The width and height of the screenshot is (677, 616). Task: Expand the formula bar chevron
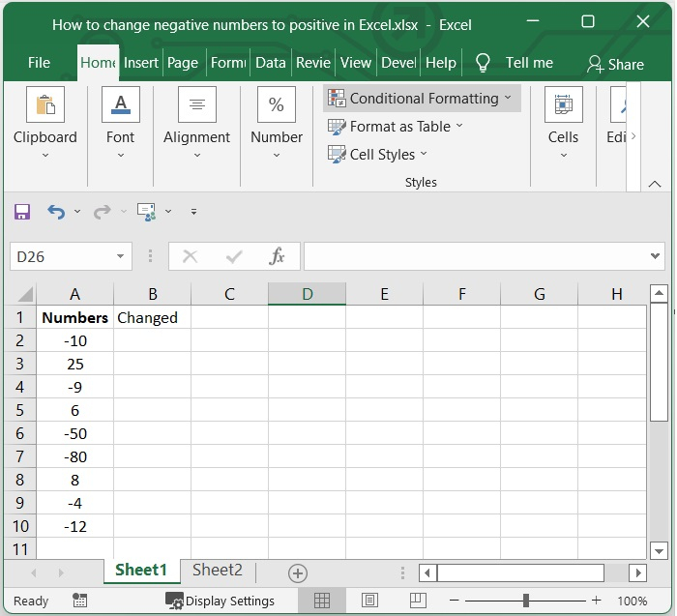[655, 256]
